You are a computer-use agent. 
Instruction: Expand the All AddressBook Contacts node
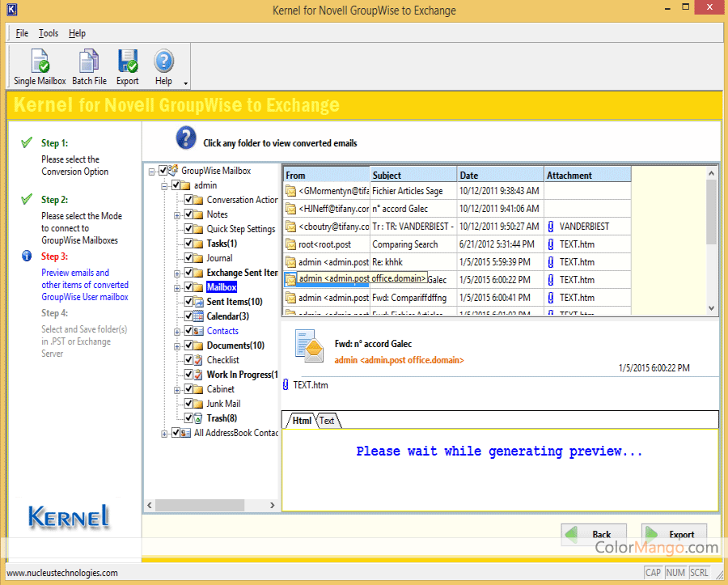click(165, 433)
